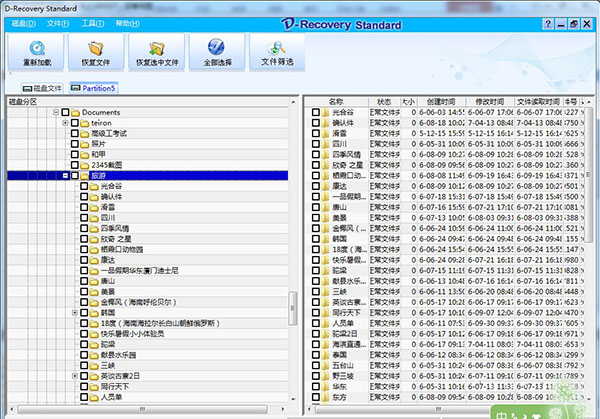Image resolution: width=600 pixels, height=419 pixels.
Task: Click the file list vertical scrollbar thumb
Action: point(589,174)
